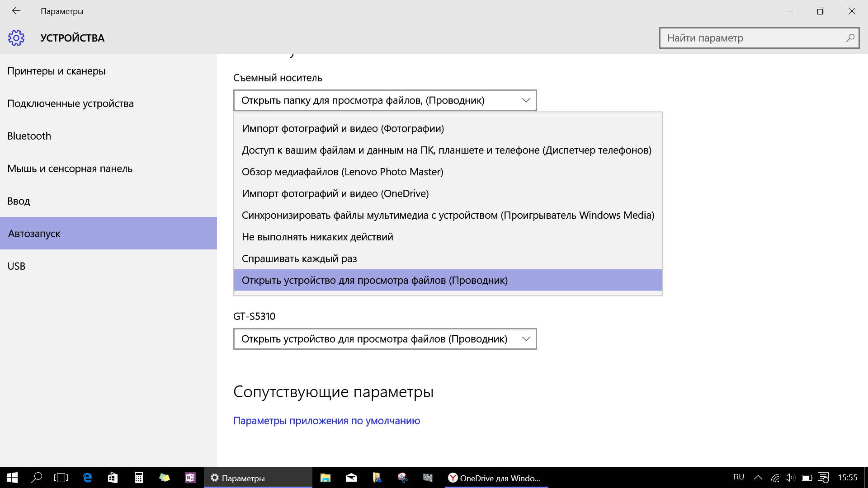The image size is (868, 488).
Task: Open the green-yellow app icon before OneNote
Action: 164,478
